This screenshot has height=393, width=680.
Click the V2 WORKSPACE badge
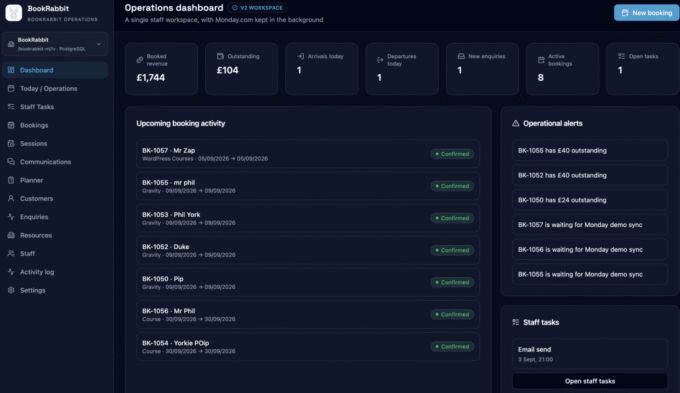point(258,8)
